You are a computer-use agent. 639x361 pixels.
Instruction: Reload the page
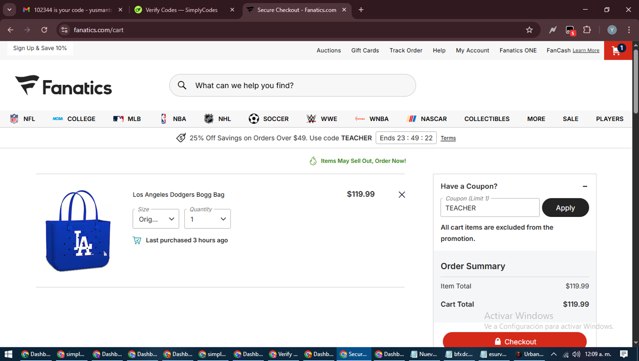coord(44,30)
